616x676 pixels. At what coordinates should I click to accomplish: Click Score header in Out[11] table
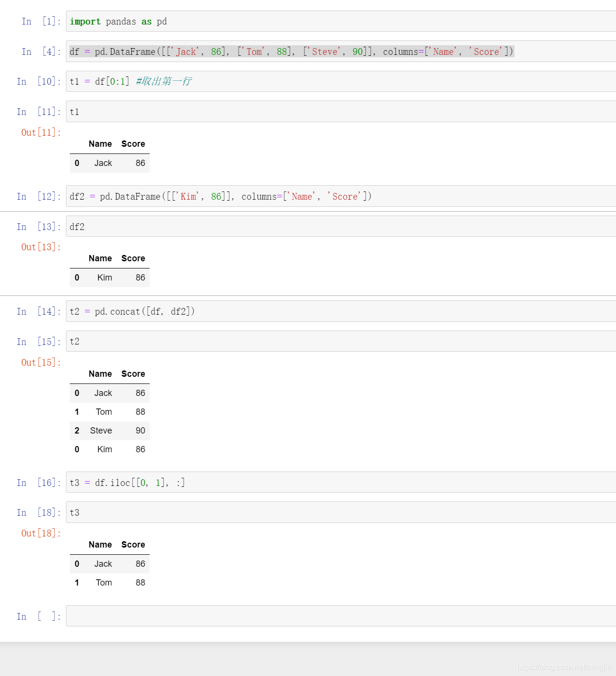click(x=133, y=144)
